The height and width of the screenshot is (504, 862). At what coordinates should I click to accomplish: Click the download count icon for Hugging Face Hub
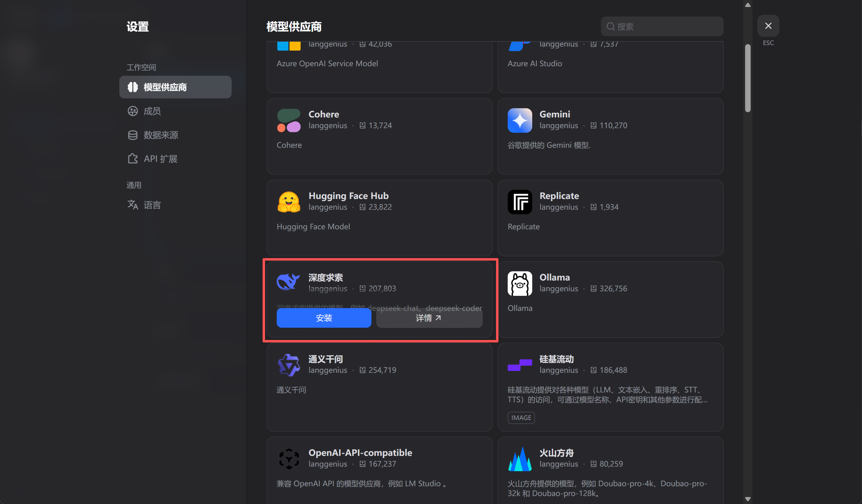tap(363, 207)
